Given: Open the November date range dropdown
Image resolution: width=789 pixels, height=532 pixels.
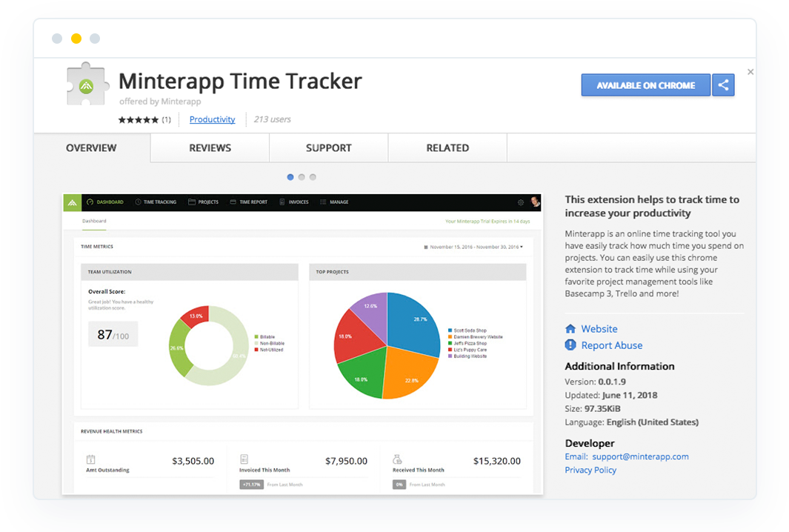Looking at the screenshot, I should coord(474,247).
